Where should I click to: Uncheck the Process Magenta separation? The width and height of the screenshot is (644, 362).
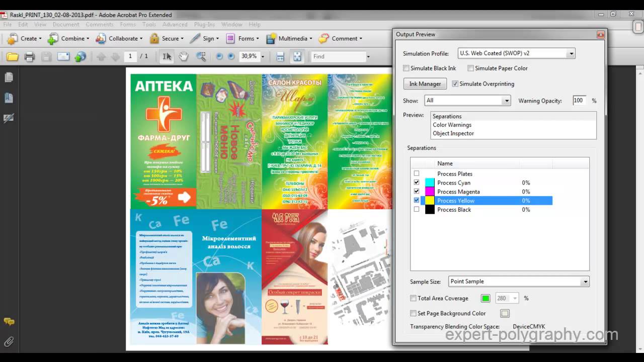point(416,192)
